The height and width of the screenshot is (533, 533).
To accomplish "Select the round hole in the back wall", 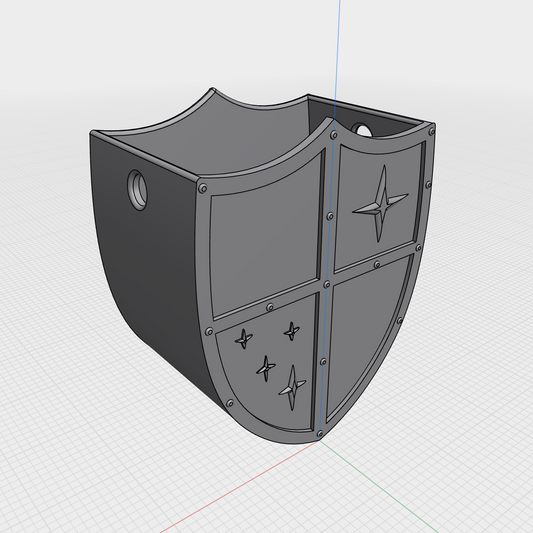I will (x=362, y=130).
